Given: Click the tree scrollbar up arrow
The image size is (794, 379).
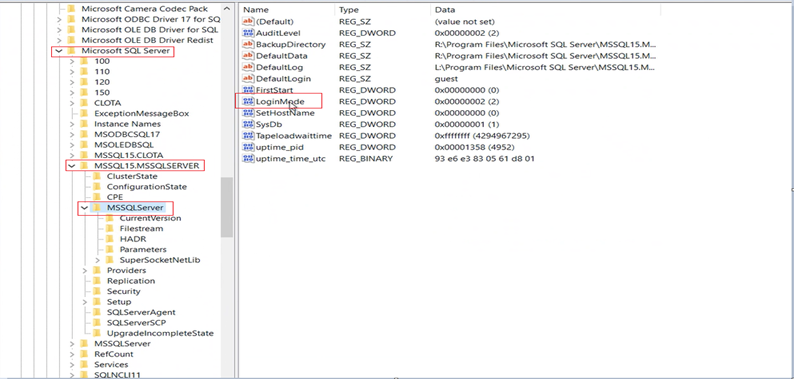Looking at the screenshot, I should [x=227, y=9].
